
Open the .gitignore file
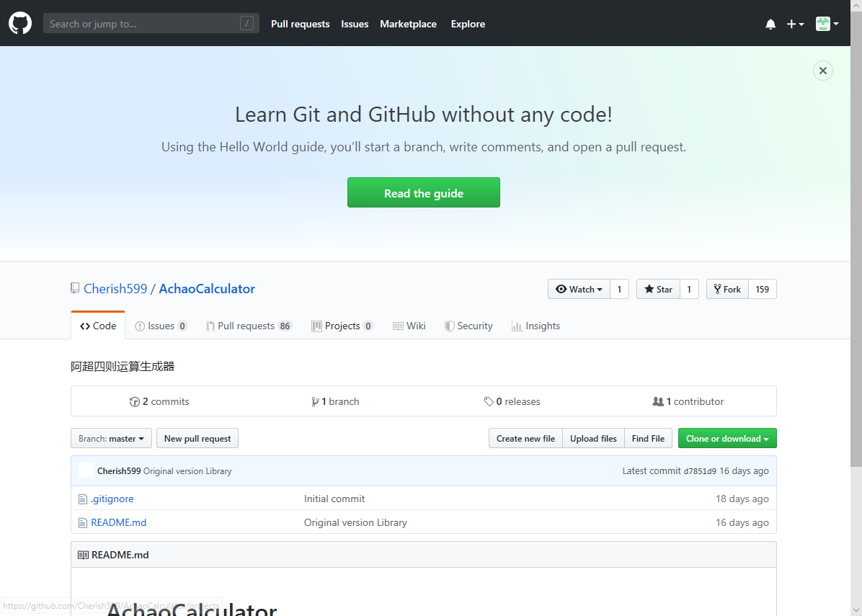(112, 499)
